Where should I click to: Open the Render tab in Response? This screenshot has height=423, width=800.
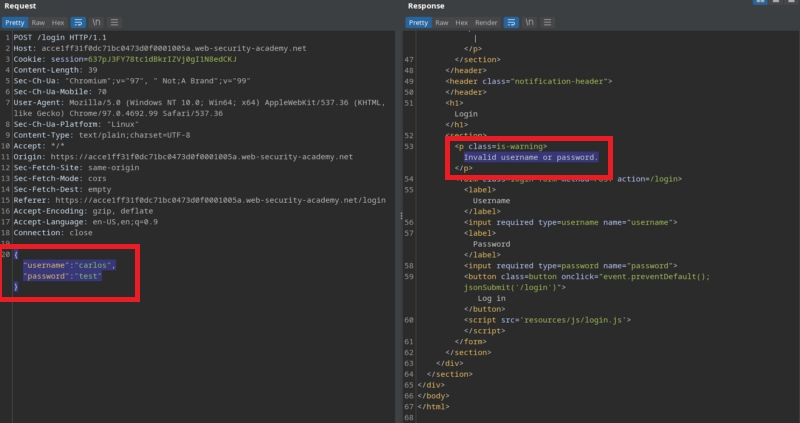486,21
